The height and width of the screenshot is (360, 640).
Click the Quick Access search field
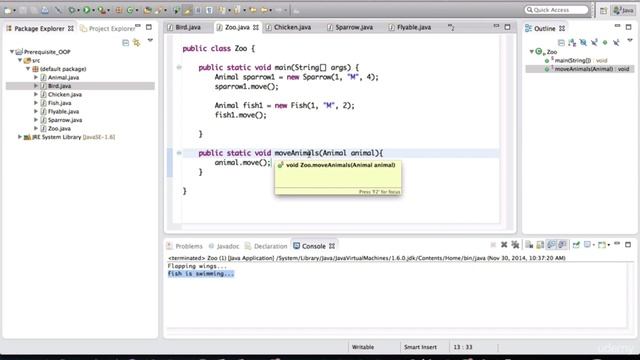pos(556,10)
